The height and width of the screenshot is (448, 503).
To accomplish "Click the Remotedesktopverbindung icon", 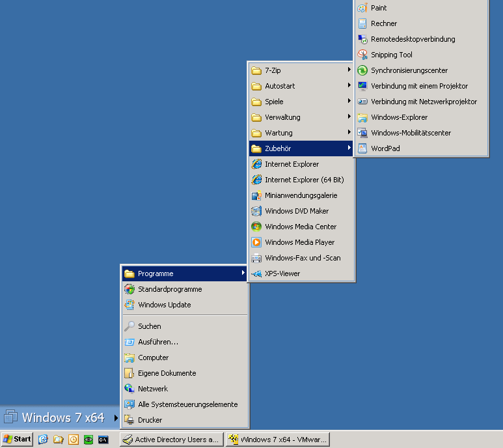I will pos(362,39).
